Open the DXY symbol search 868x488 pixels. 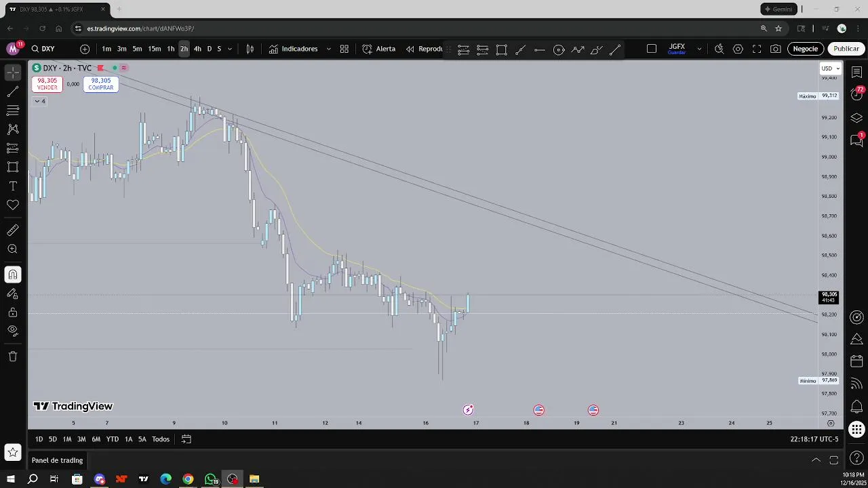[43, 49]
